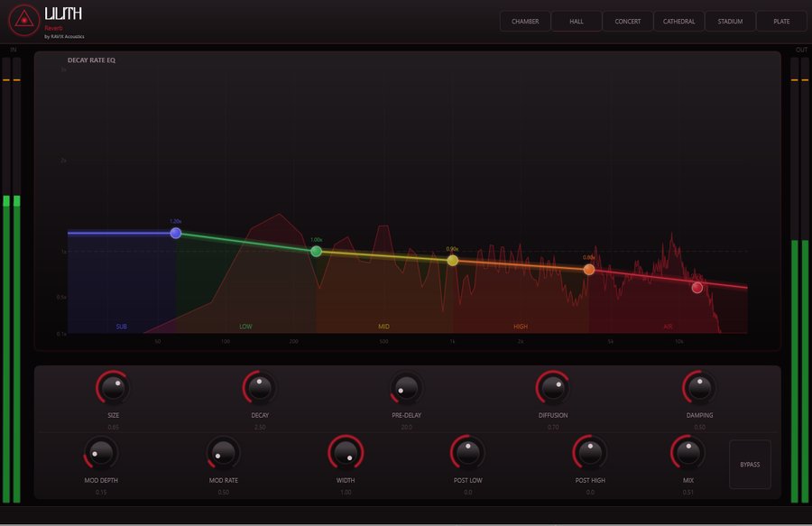Click the MIX knob
The height and width of the screenshot is (526, 812).
click(x=687, y=453)
